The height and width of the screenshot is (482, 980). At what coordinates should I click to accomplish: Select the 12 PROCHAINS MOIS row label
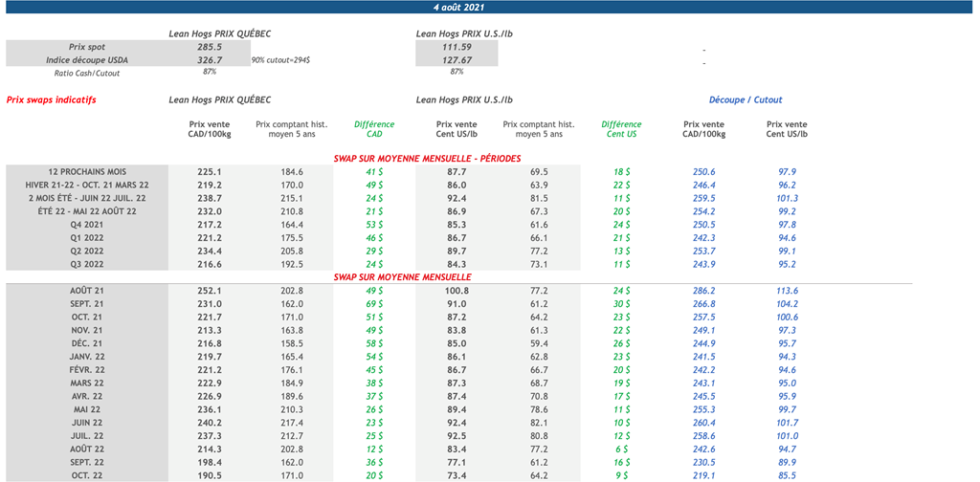(x=87, y=171)
